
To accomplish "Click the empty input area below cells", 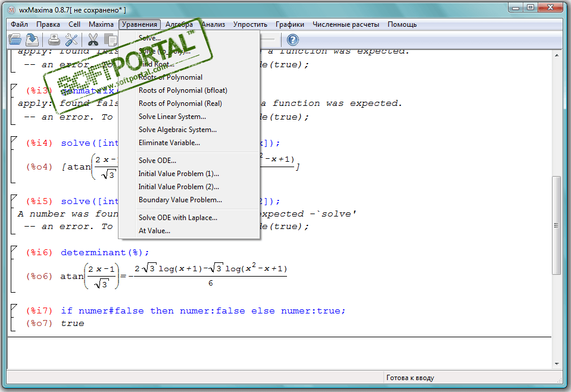I will [279, 353].
